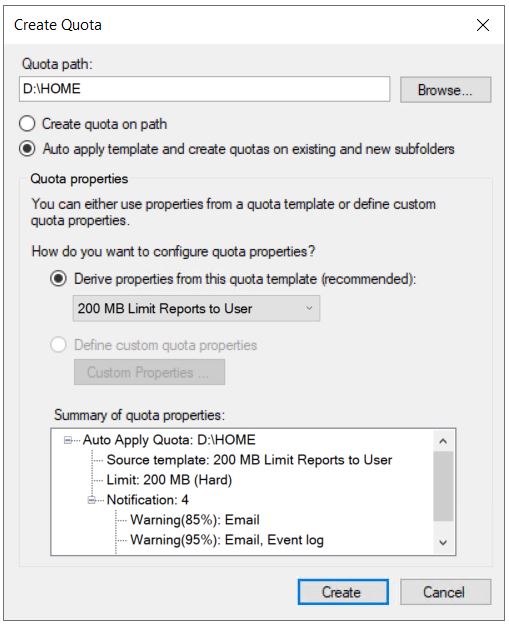Choose Derive properties from quota template option
The width and height of the screenshot is (509, 625).
[59, 278]
